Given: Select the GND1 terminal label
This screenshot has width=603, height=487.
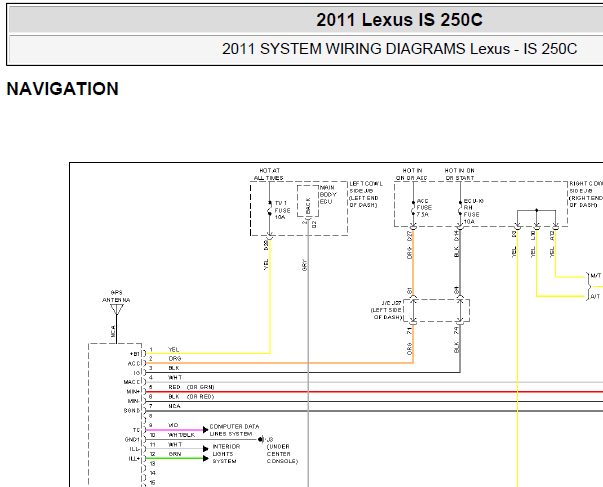Looking at the screenshot, I should tap(132, 440).
